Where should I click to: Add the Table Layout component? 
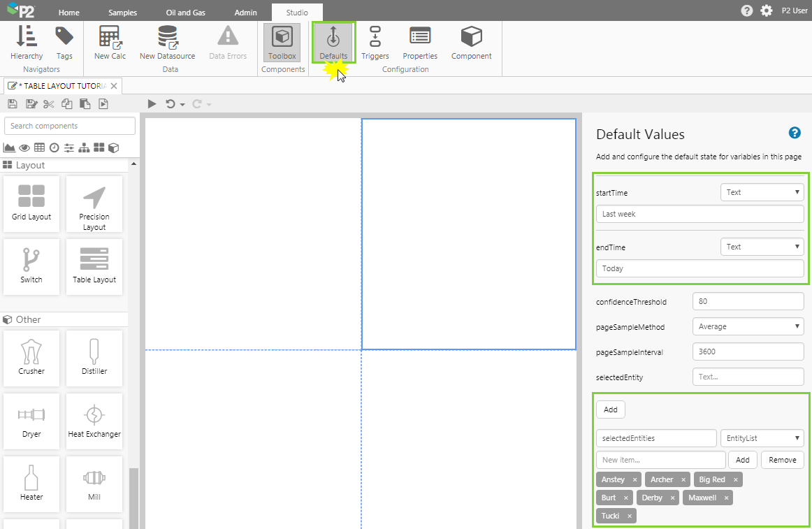point(94,266)
